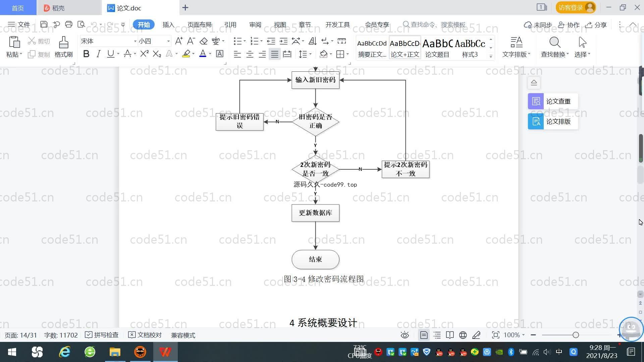The height and width of the screenshot is (362, 644).
Task: Toggle center alignment
Action: pyautogui.click(x=250, y=54)
